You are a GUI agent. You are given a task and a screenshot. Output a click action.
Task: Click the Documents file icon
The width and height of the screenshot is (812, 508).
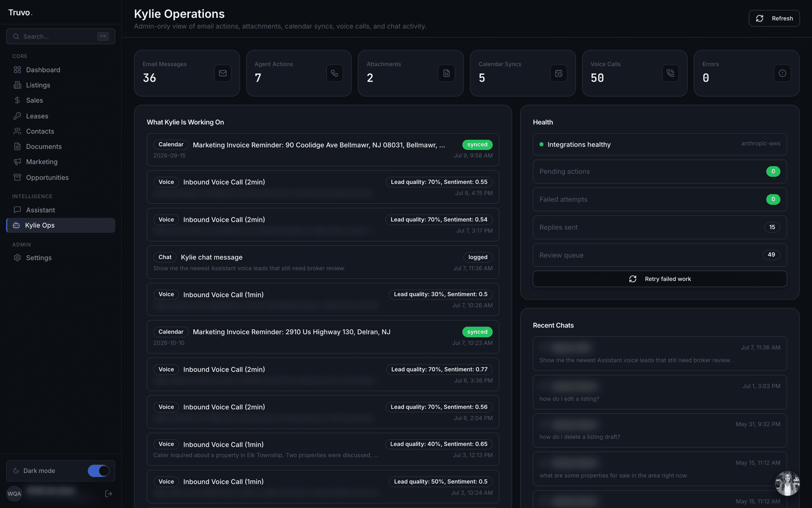pos(17,146)
